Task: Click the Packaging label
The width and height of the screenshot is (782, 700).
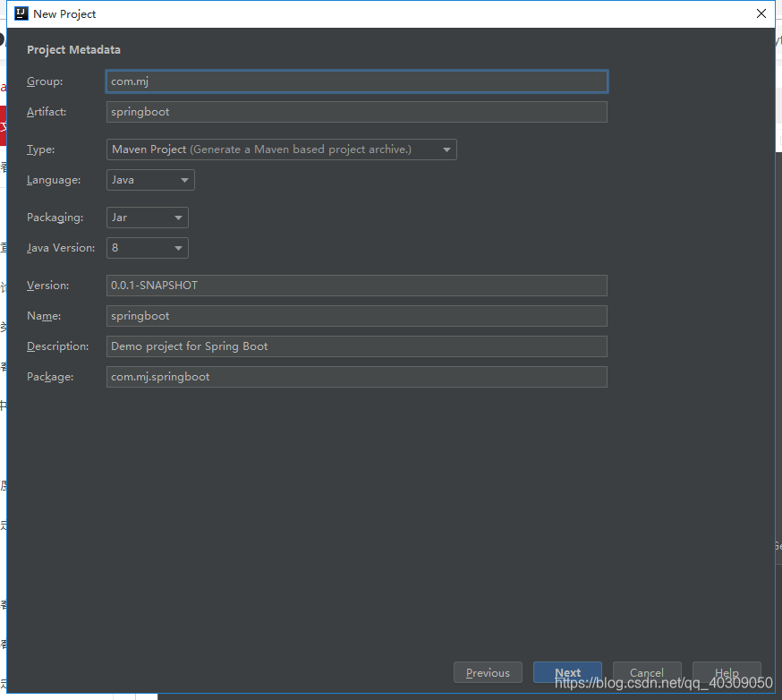Action: click(x=55, y=218)
